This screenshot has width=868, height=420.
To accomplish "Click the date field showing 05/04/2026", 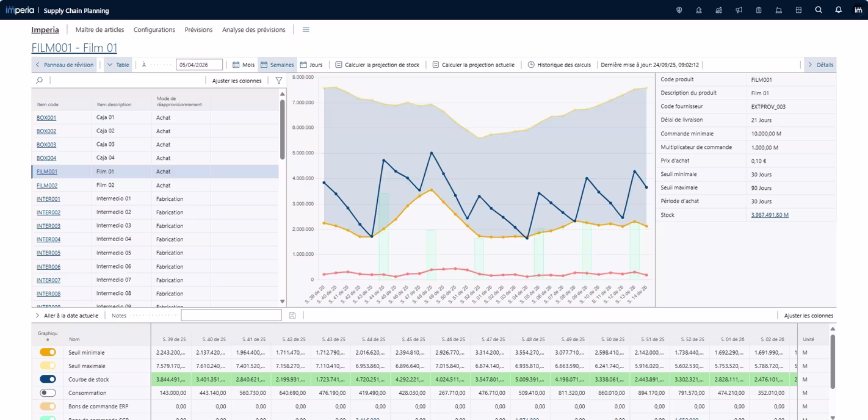I will [200, 65].
